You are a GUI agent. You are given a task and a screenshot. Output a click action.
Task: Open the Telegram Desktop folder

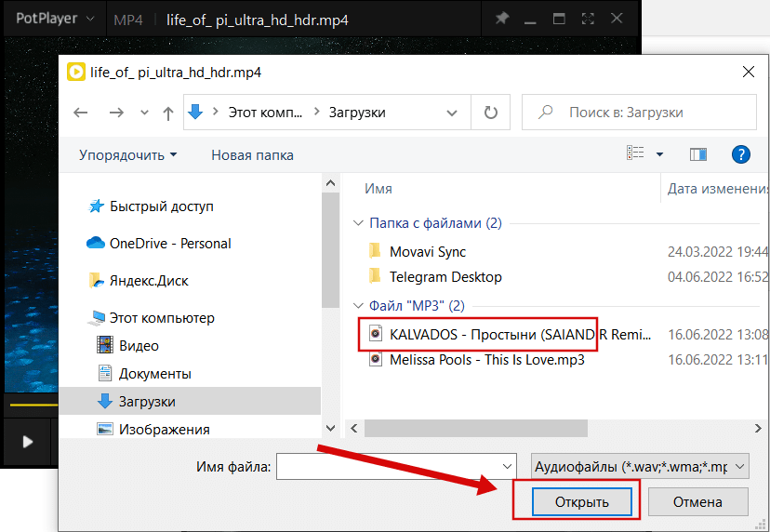click(445, 276)
